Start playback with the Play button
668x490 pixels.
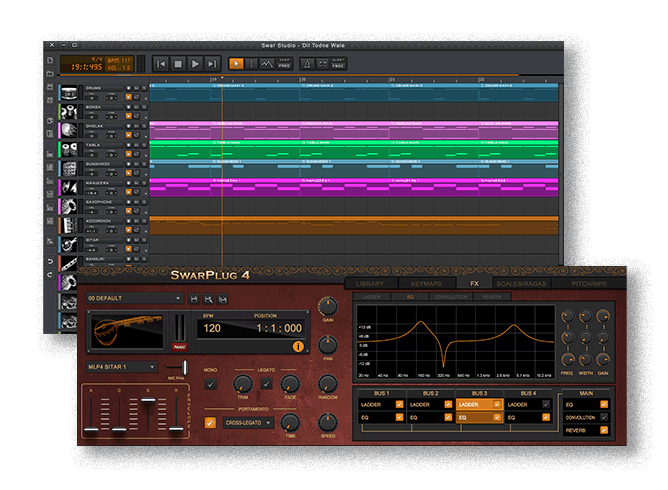click(195, 64)
